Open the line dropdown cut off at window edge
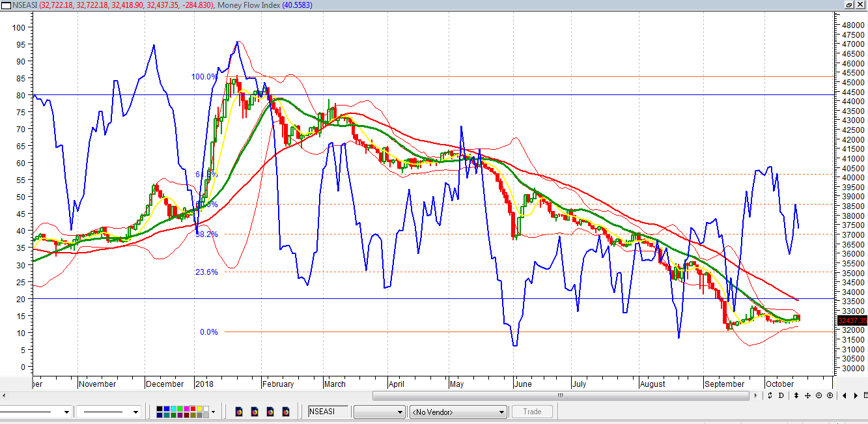This screenshot has width=868, height=424. click(x=36, y=412)
